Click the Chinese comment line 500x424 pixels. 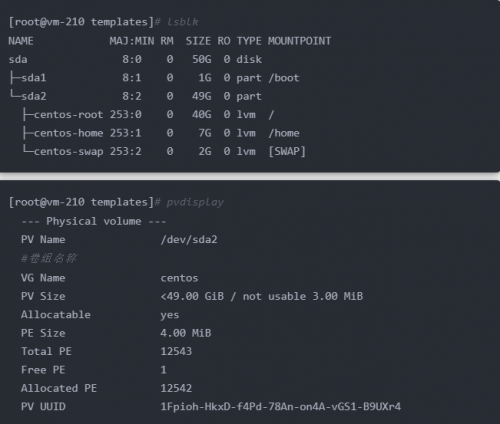(49, 258)
